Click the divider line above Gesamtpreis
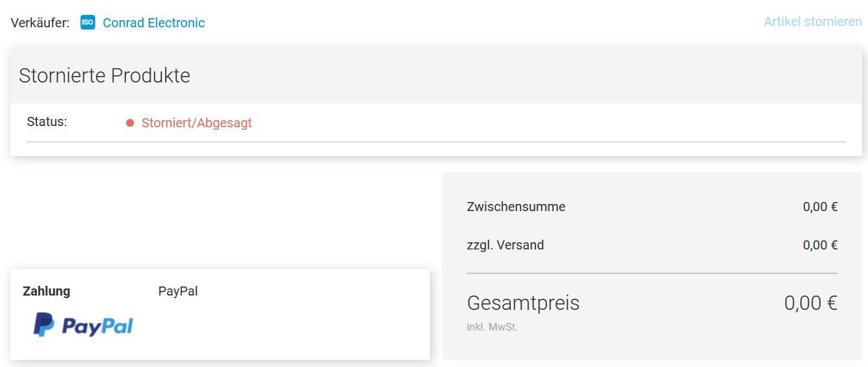Image resolution: width=868 pixels, height=367 pixels. (652, 273)
